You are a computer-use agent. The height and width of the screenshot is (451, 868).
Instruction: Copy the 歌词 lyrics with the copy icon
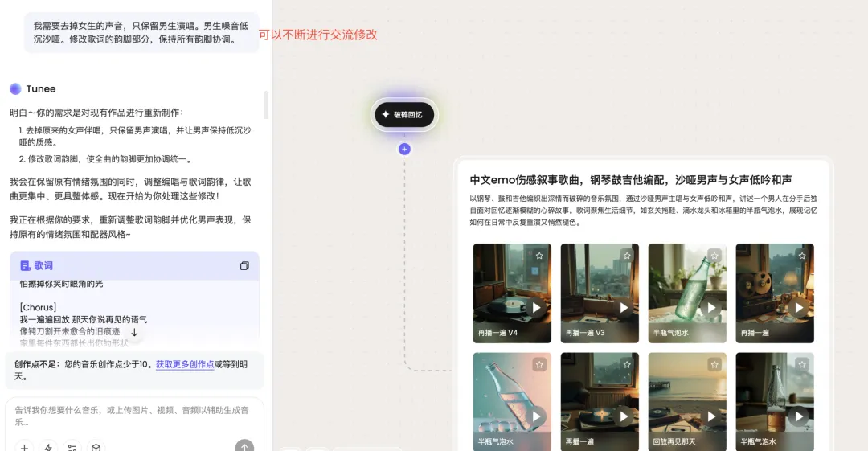pyautogui.click(x=244, y=266)
